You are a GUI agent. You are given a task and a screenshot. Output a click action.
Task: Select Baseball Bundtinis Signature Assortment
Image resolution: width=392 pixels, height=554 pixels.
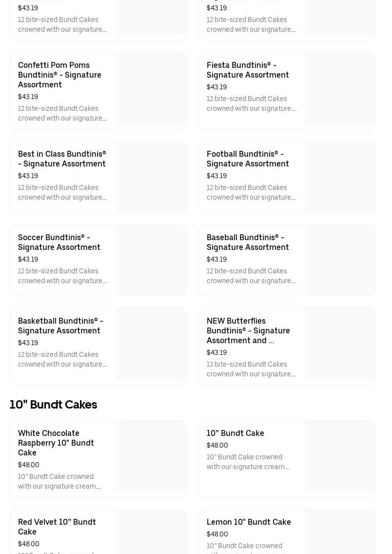point(247,242)
